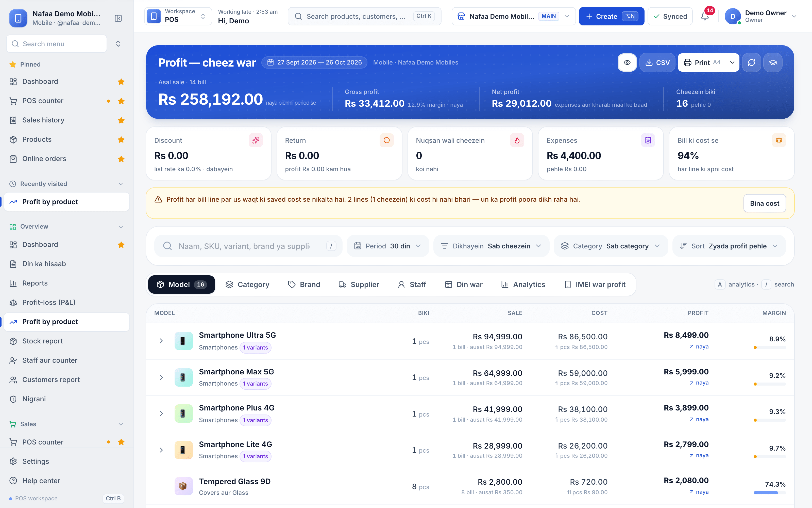This screenshot has width=812, height=508.
Task: Switch to the Brand tab
Action: click(x=304, y=284)
